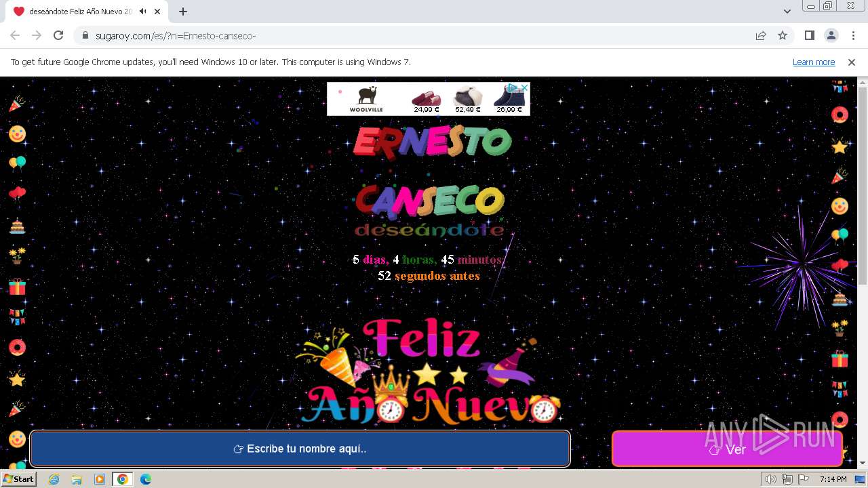The width and height of the screenshot is (868, 488).
Task: Switch to the Chrome taskbar icon
Action: coord(123,479)
